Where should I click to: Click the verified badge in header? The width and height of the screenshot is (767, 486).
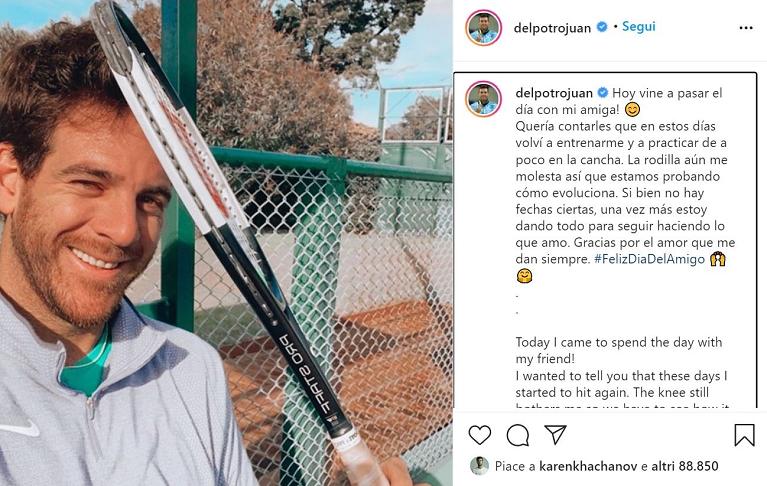[602, 27]
